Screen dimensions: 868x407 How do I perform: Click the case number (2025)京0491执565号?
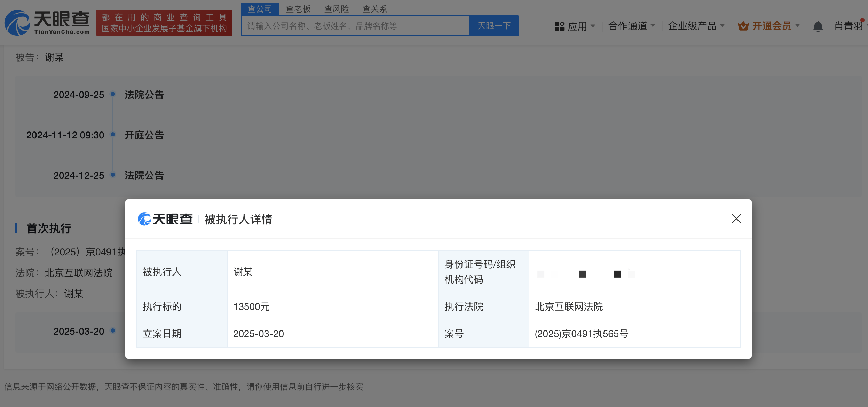(x=582, y=334)
